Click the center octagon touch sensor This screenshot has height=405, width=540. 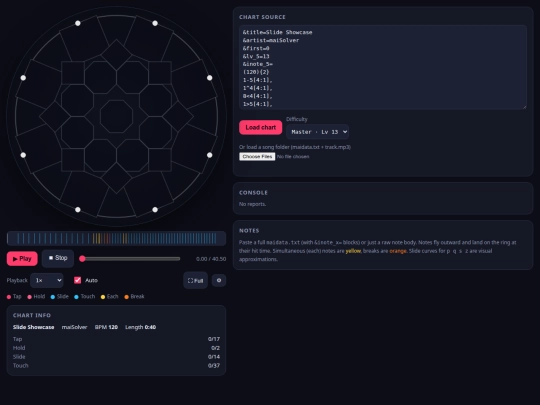coord(116,116)
